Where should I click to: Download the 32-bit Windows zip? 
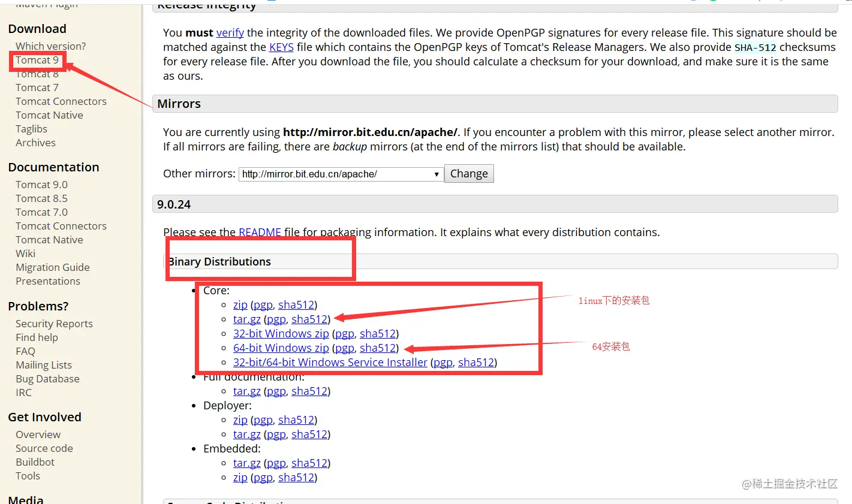281,334
